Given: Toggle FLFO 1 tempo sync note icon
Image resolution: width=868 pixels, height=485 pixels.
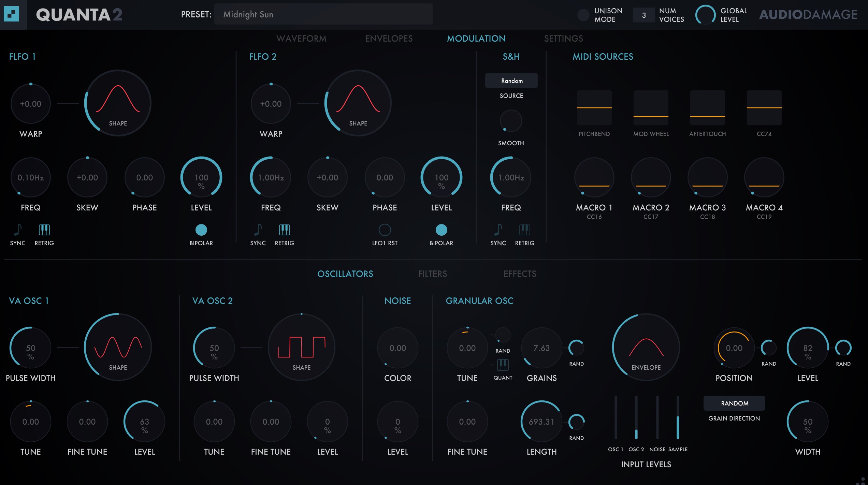Looking at the screenshot, I should coord(18,230).
